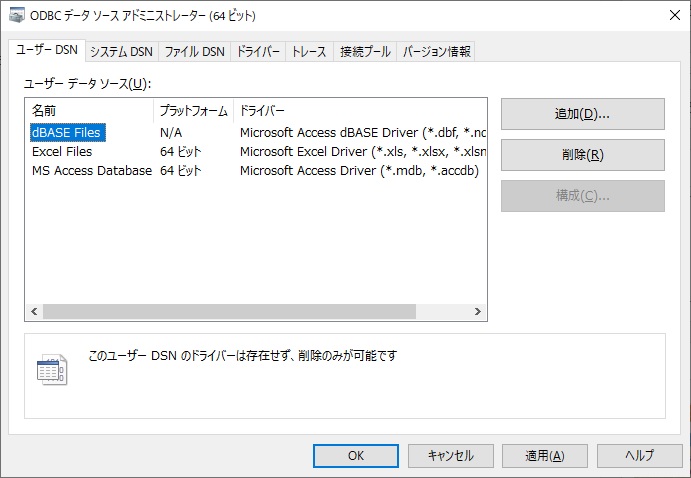Open help with the ヘルプ button
This screenshot has width=691, height=478.
639,456
